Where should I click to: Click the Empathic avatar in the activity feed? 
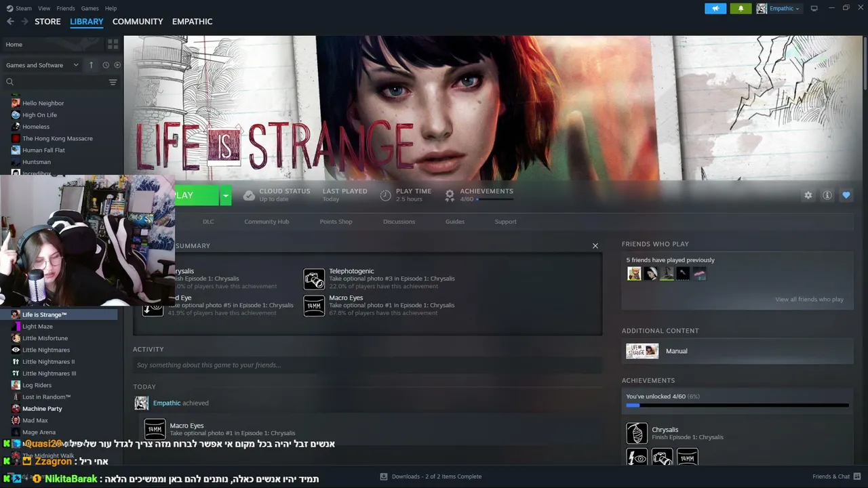(141, 403)
